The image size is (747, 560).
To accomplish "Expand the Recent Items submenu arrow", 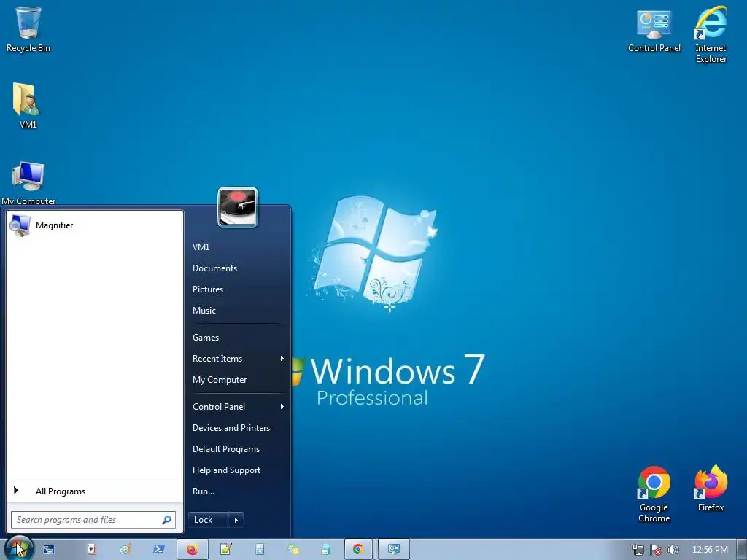I will [x=282, y=359].
